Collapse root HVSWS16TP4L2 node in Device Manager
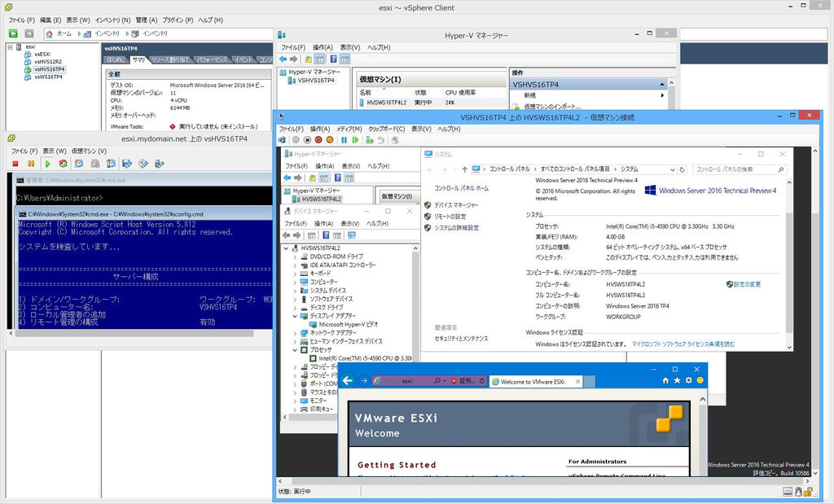 pyautogui.click(x=286, y=248)
